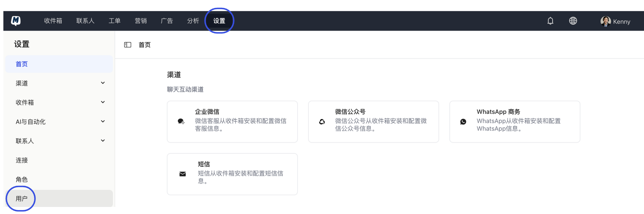644x214 pixels.
Task: Open 连接 in settings sidebar
Action: (59, 160)
